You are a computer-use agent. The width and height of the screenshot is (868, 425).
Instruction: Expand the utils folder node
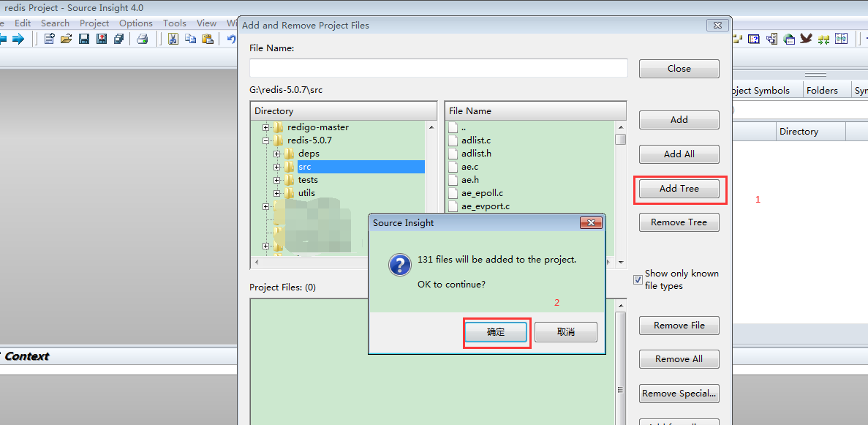click(277, 193)
